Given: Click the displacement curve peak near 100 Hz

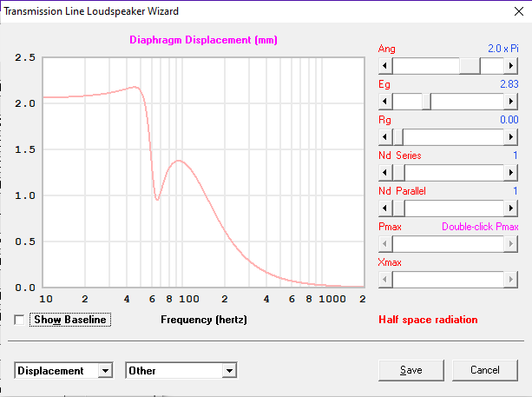Looking at the screenshot, I should [179, 161].
